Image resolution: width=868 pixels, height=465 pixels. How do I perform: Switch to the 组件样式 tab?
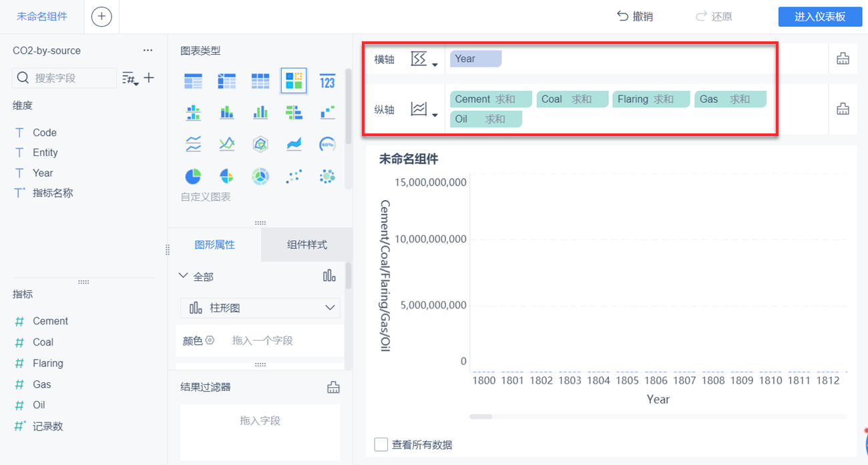coord(306,245)
